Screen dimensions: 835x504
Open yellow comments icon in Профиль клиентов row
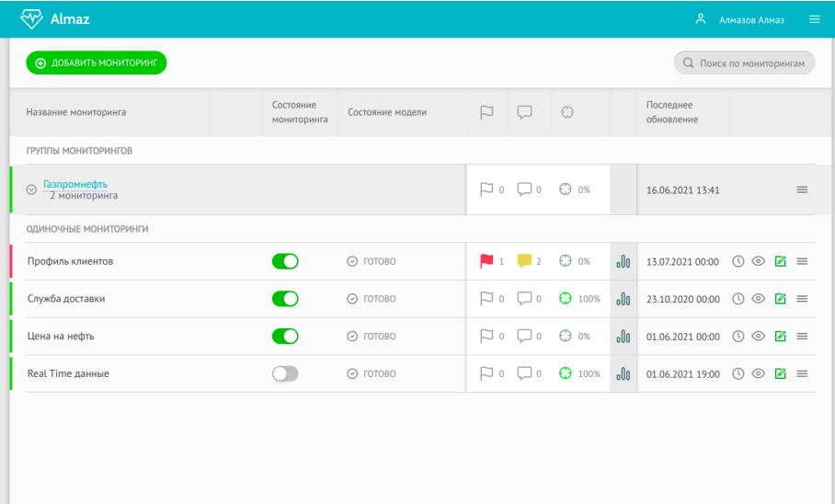[524, 261]
